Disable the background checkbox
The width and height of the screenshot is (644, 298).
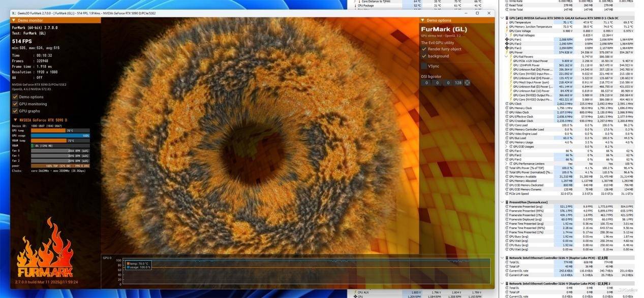coord(424,56)
